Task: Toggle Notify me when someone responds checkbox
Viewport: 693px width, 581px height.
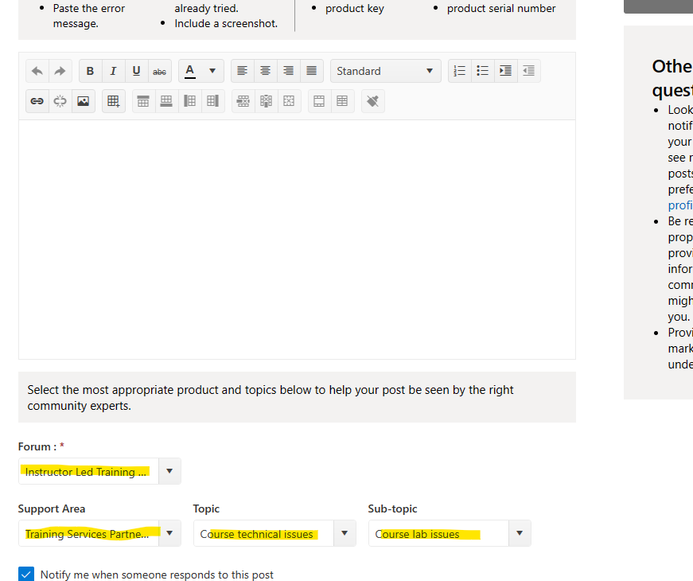Action: [26, 574]
